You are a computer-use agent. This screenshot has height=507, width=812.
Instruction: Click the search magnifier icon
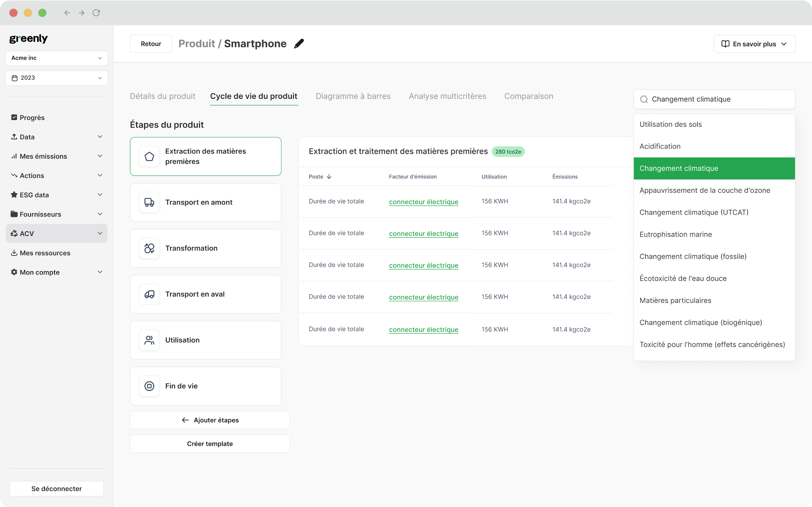point(644,99)
